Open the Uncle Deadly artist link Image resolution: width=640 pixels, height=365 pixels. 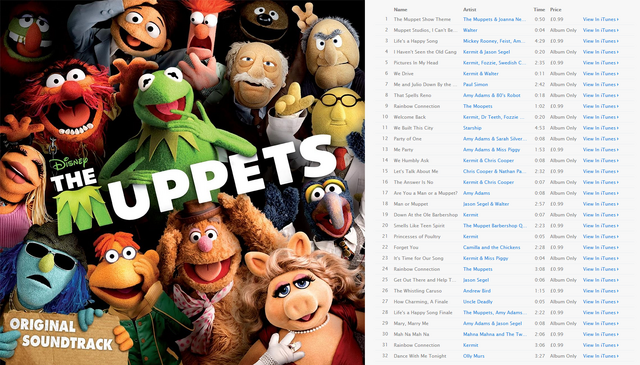(478, 302)
